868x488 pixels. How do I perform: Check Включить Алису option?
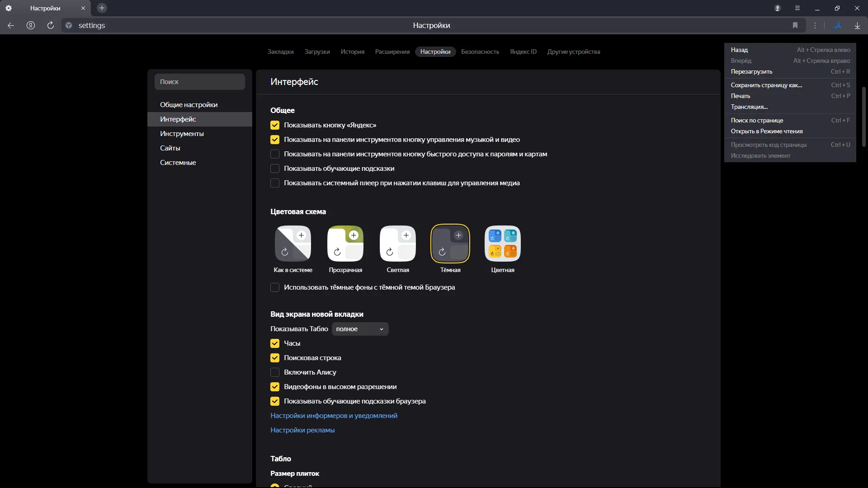coord(275,372)
